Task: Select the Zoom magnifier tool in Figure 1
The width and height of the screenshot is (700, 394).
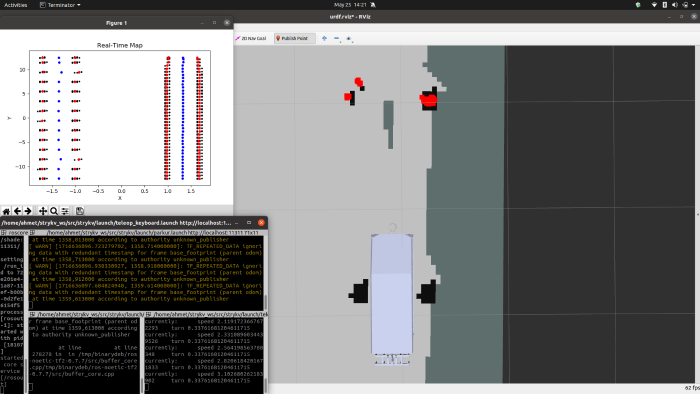Action: click(54, 211)
